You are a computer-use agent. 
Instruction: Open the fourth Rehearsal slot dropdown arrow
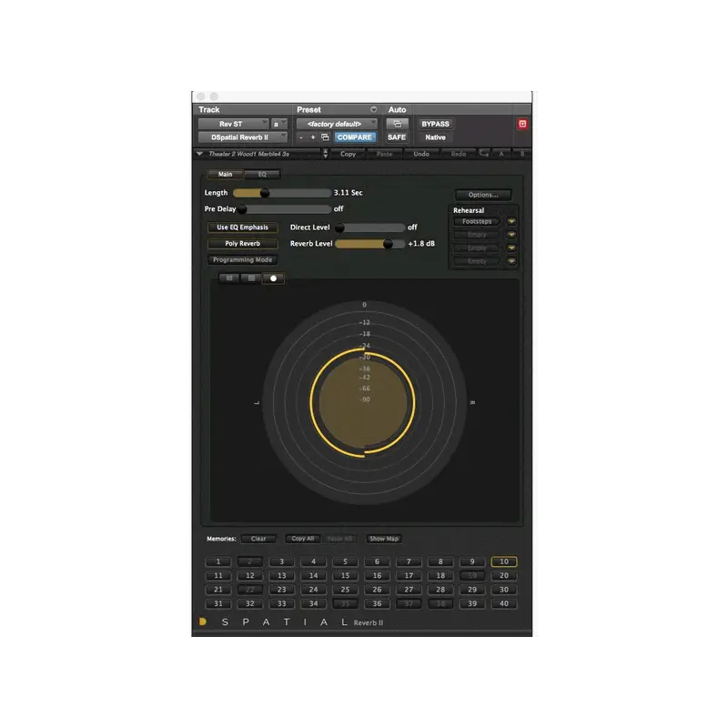(511, 261)
